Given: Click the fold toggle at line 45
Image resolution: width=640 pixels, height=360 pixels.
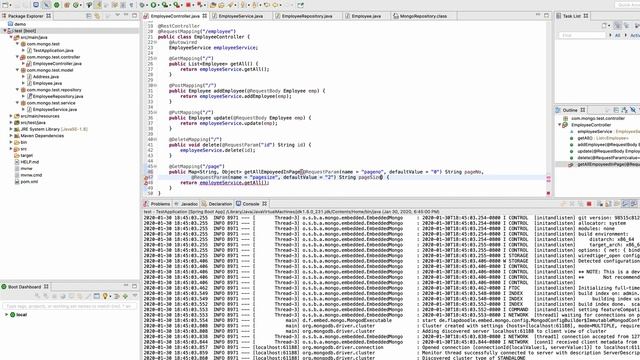Looking at the screenshot, I should (156, 167).
